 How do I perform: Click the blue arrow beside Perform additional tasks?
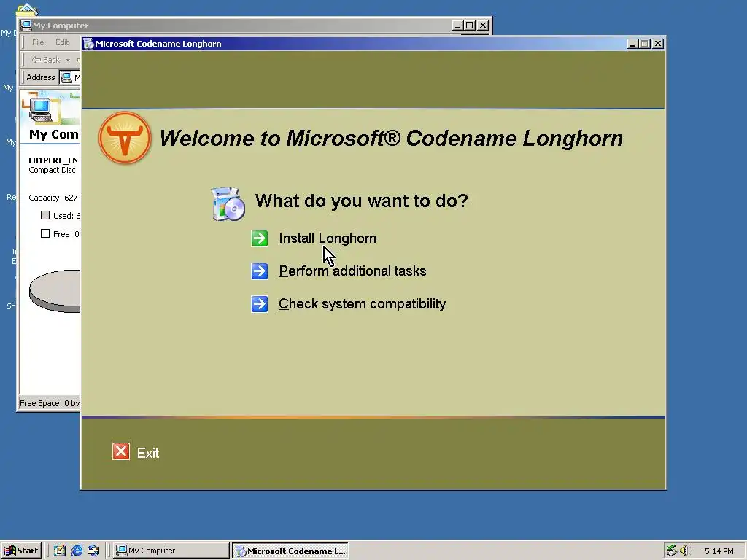(x=260, y=271)
